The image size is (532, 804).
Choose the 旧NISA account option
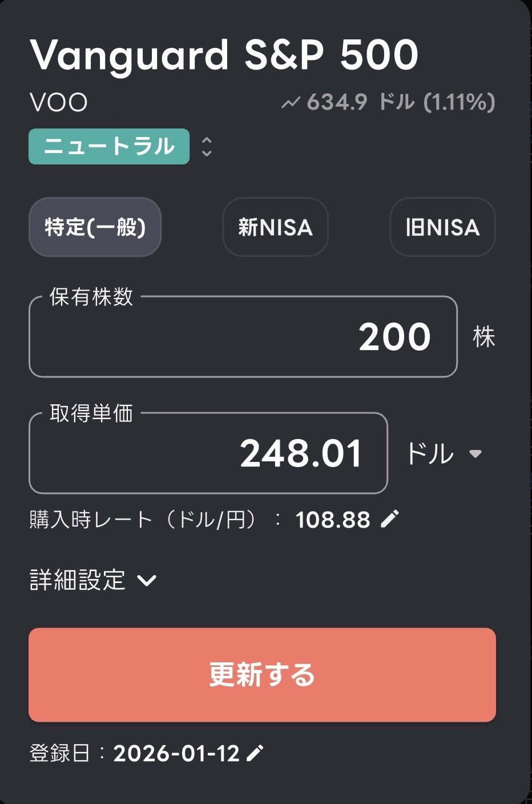pos(442,227)
